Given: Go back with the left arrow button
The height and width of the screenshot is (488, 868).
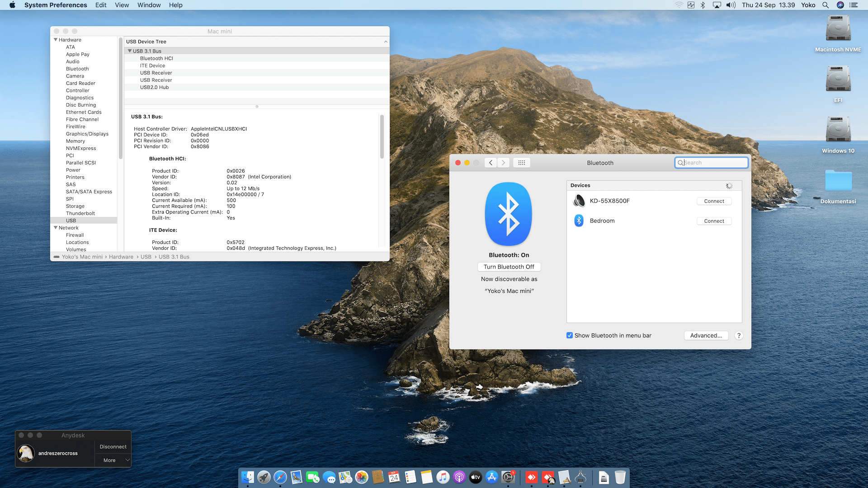Looking at the screenshot, I should 491,163.
